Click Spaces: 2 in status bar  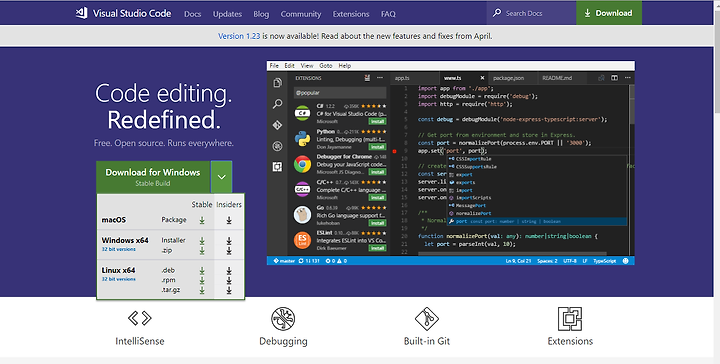pos(547,261)
